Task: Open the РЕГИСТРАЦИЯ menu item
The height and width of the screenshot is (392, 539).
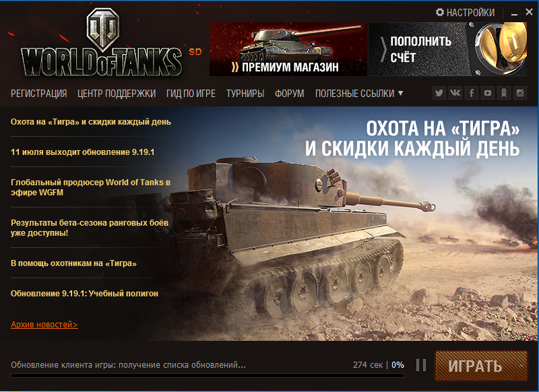Action: [x=39, y=94]
